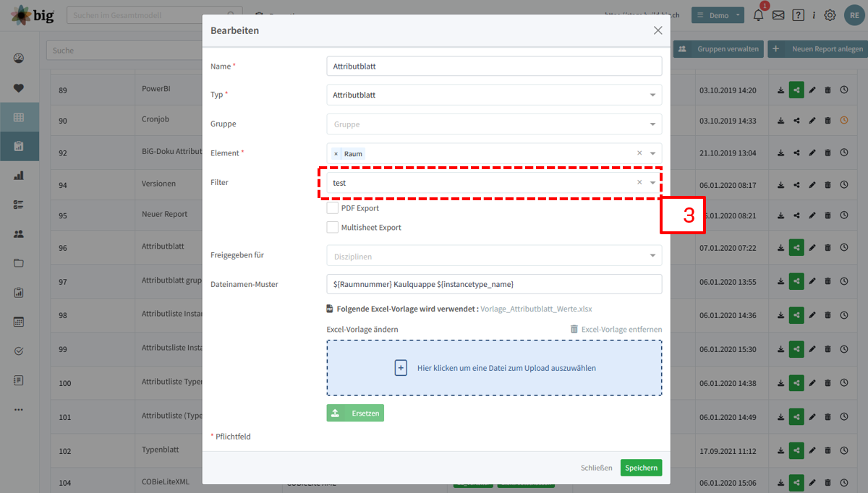This screenshot has width=868, height=493.
Task: Click the Speichern button
Action: pos(641,468)
